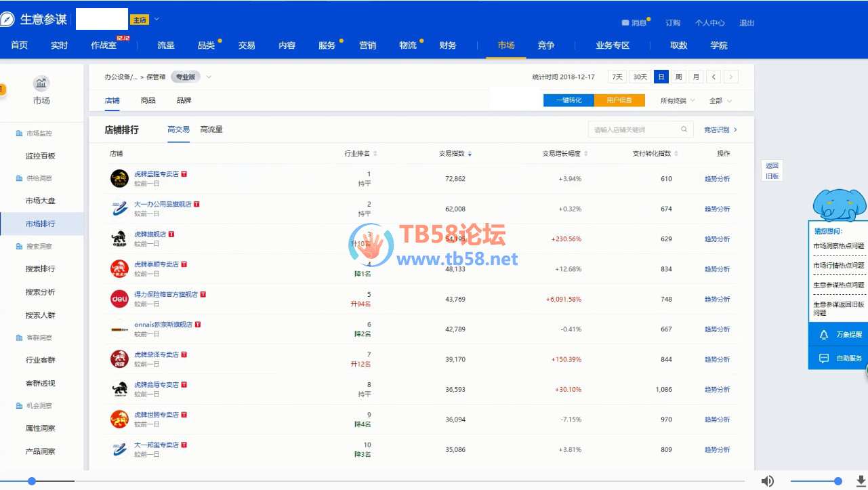Click the logo of rank 1 store
The height and width of the screenshot is (490, 868).
point(119,178)
